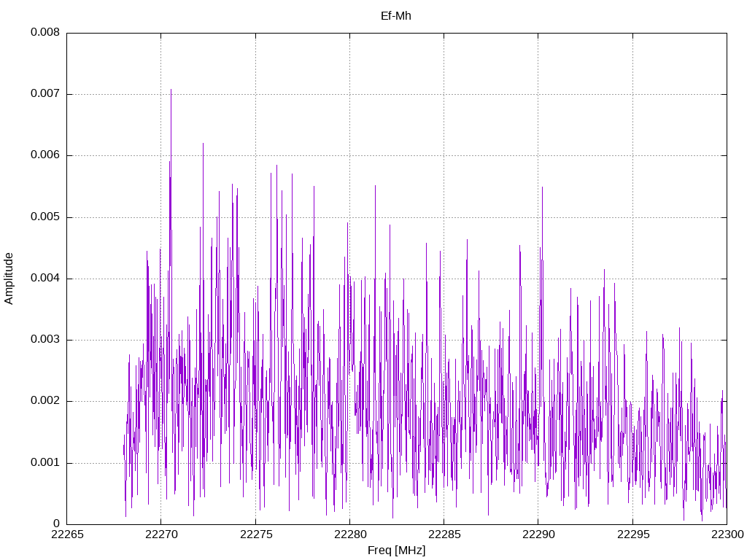Viewport: 747px width, 560px height.
Task: Click the 0.008 y-axis tick label
Action: tap(44, 33)
